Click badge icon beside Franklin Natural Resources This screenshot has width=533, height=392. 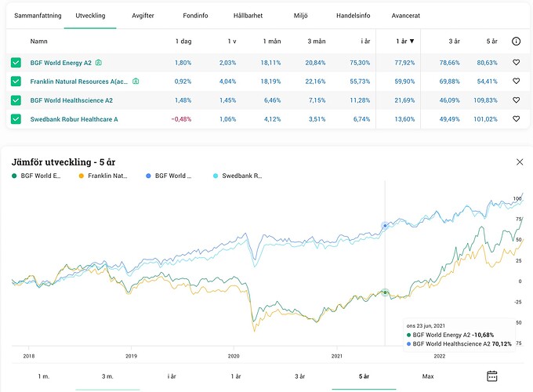pos(136,82)
